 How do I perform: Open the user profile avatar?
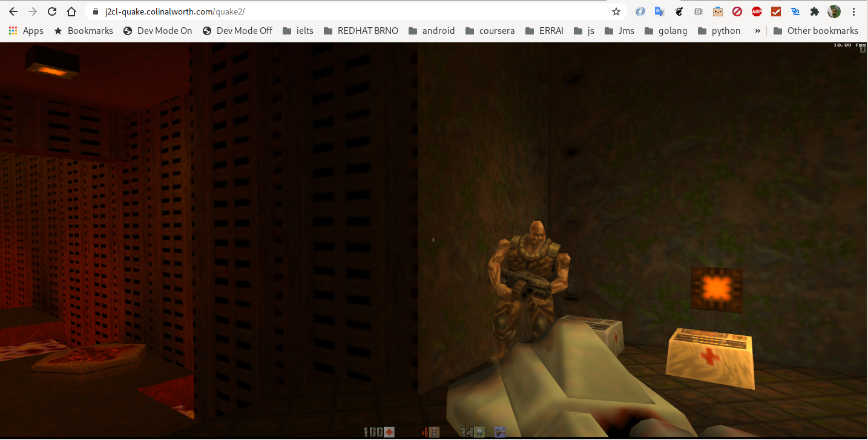834,11
